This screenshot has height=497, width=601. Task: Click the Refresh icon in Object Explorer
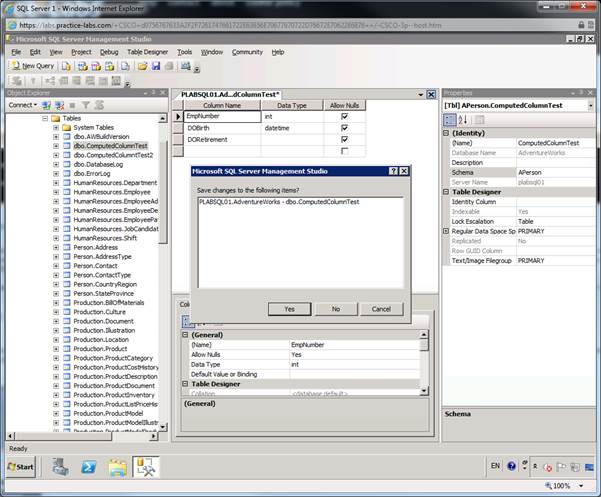(99, 105)
